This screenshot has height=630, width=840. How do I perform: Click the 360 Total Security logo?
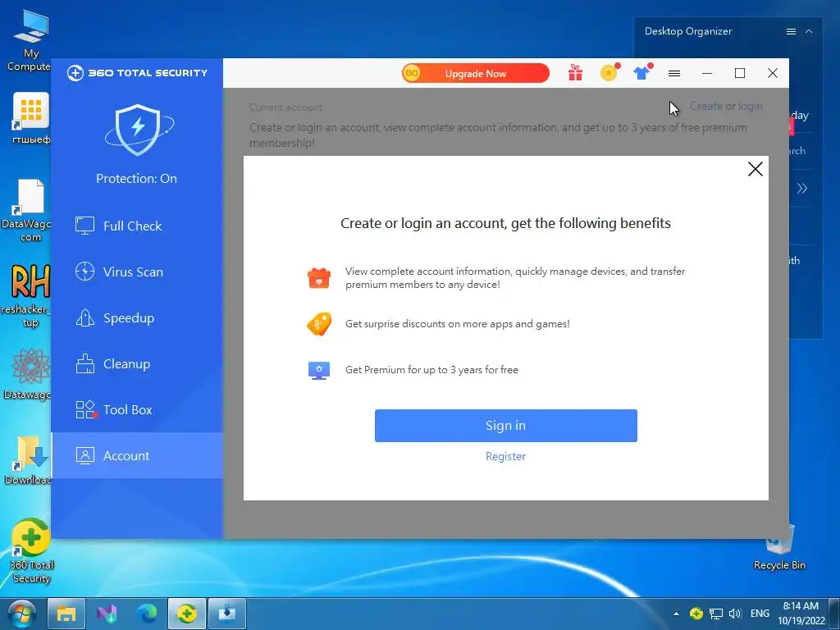click(137, 73)
